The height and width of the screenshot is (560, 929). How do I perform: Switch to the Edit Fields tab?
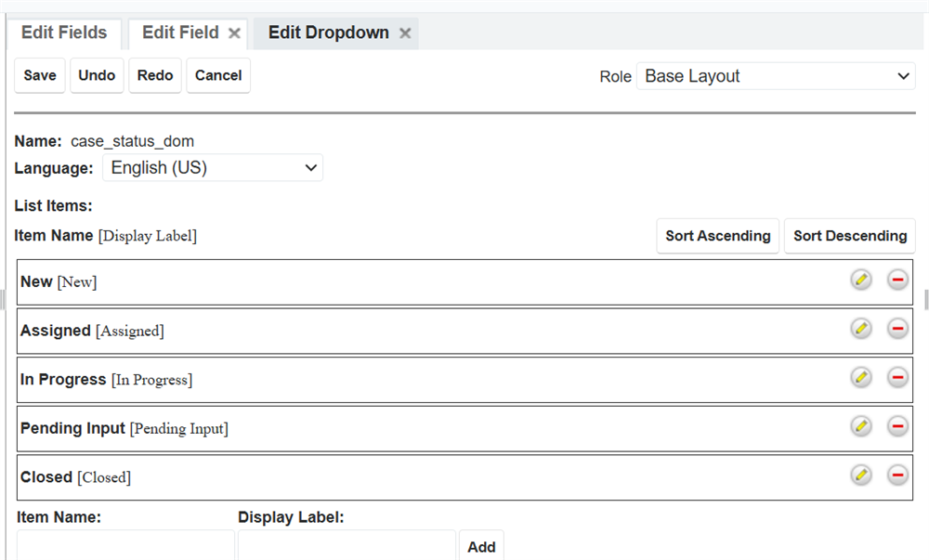[64, 33]
